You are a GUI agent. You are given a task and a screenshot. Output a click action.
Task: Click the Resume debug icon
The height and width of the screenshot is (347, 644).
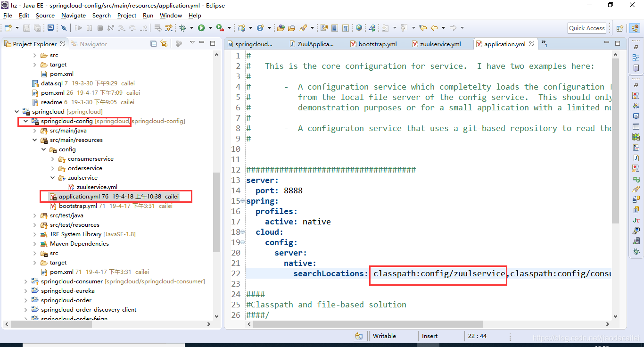pos(78,28)
